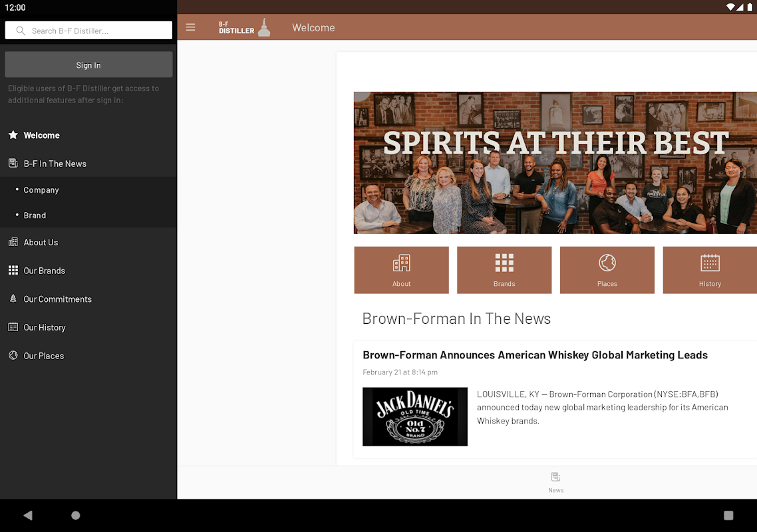Tap the Android recent apps button
The image size is (757, 532).
tap(728, 515)
